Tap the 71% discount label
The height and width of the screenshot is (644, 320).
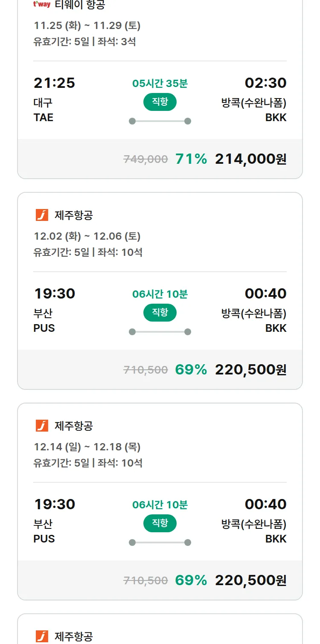coord(191,159)
